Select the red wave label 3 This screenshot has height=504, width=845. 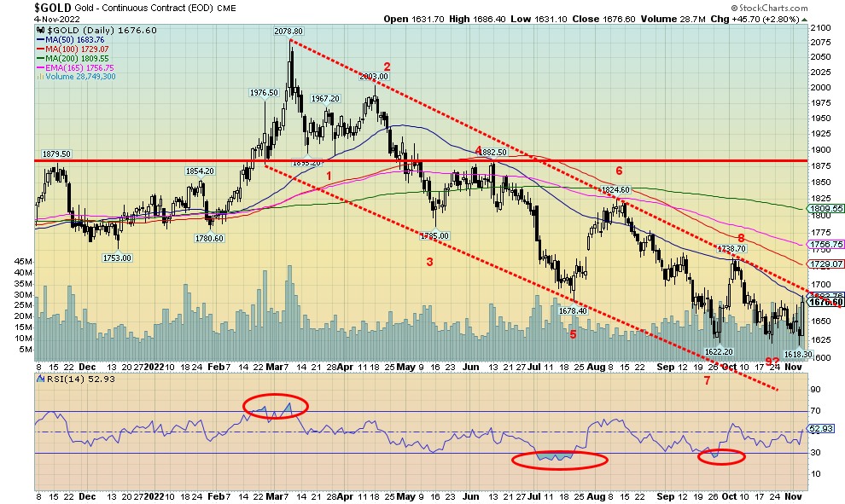[430, 262]
